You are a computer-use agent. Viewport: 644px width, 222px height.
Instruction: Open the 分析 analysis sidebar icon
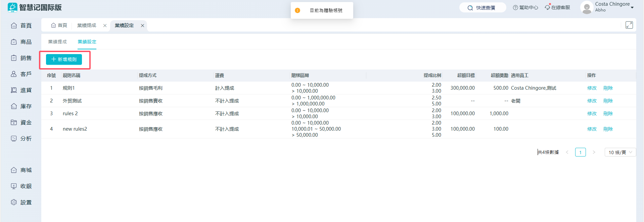pyautogui.click(x=14, y=138)
